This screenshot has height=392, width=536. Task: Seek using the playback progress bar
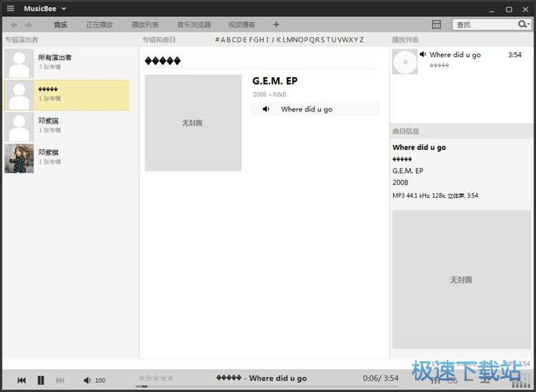(x=267, y=386)
